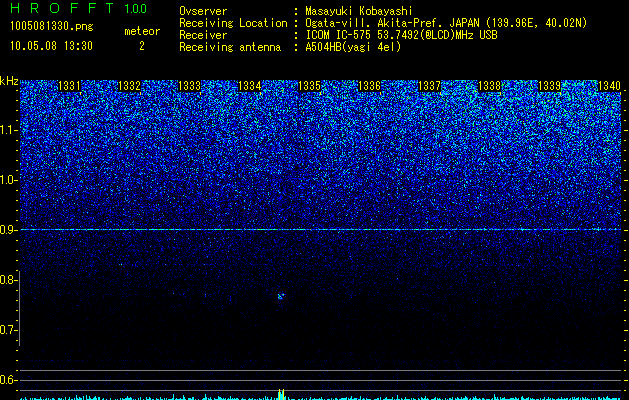Click the 1337 time marker
629x400 pixels.
coord(430,86)
